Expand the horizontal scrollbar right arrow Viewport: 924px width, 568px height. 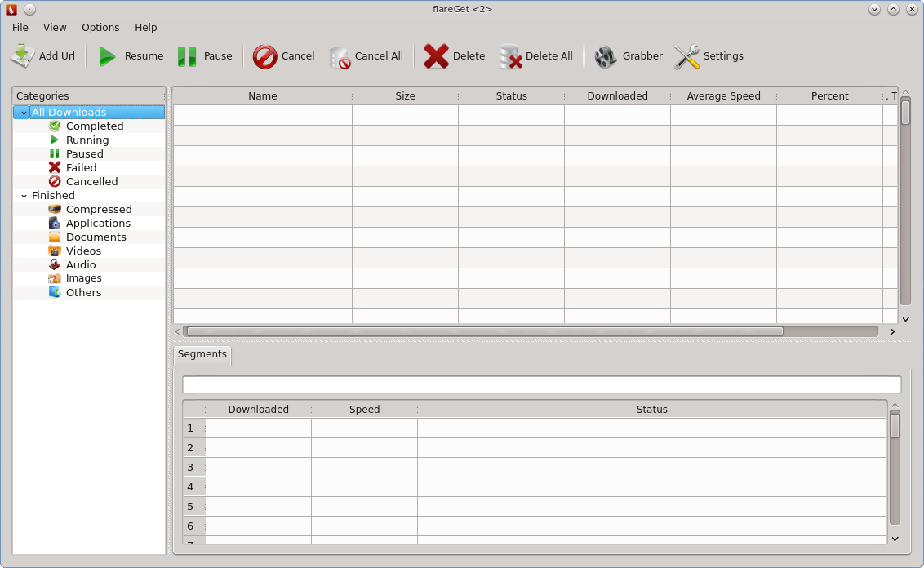(x=892, y=331)
